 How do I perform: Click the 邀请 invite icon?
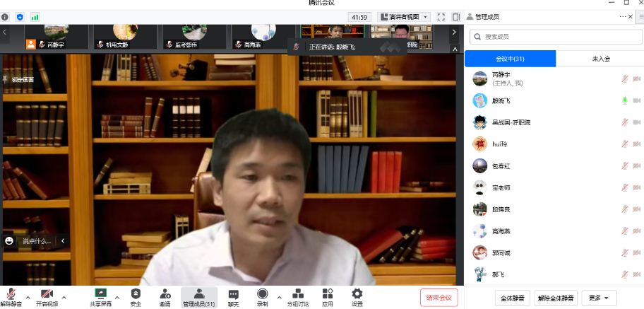(165, 294)
